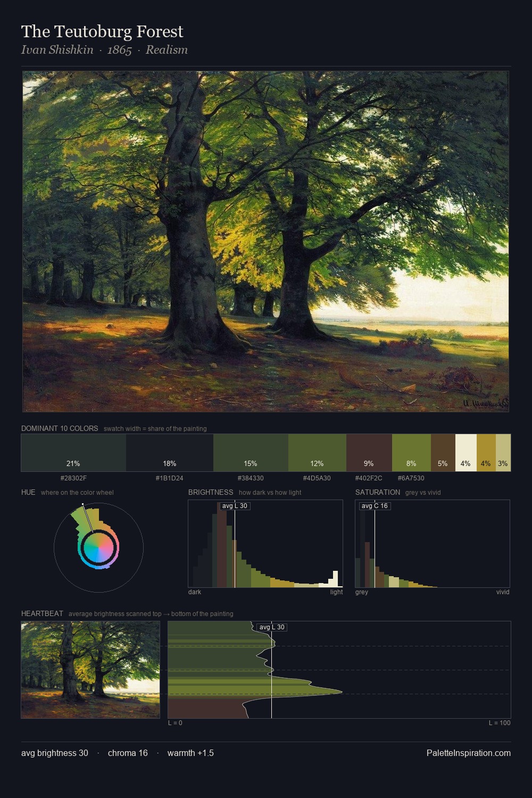
Task: Click 'grey vs vivid' caption
Action: [423, 493]
